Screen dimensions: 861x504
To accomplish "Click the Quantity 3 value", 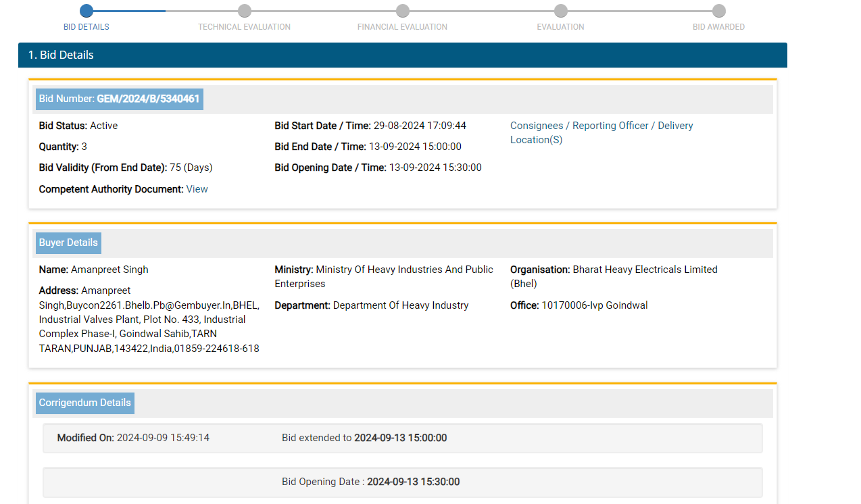I will [63, 147].
